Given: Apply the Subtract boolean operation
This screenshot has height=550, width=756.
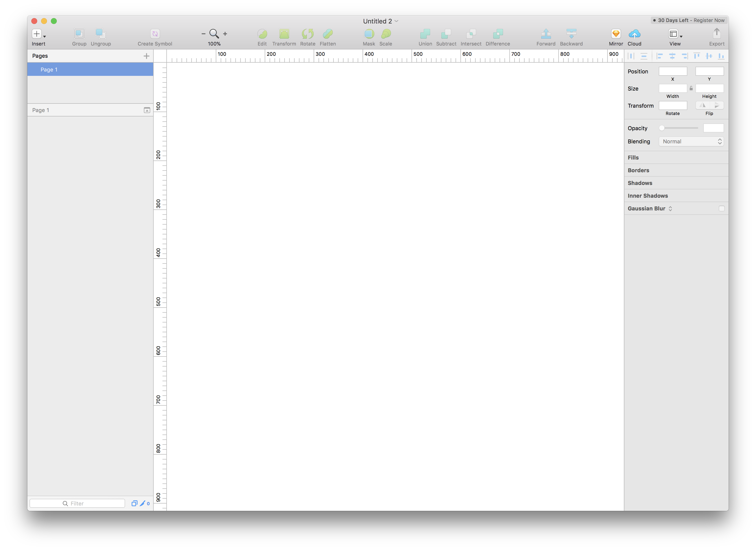Looking at the screenshot, I should [446, 34].
